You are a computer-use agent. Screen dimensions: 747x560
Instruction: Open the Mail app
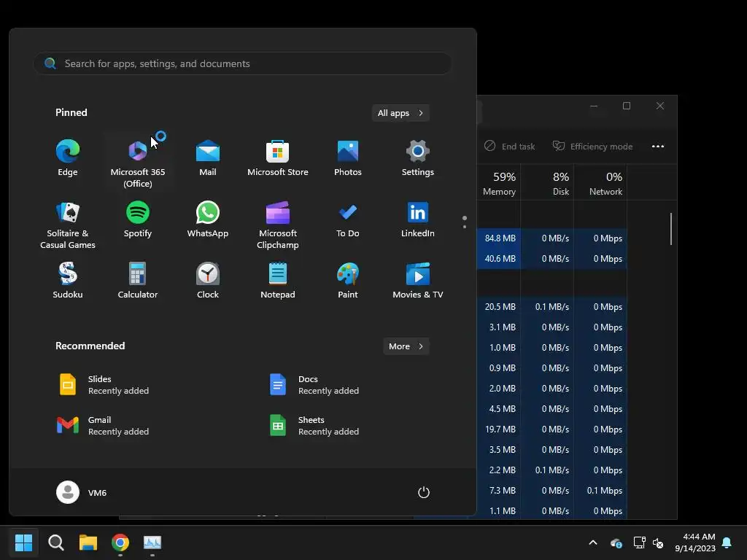(208, 158)
